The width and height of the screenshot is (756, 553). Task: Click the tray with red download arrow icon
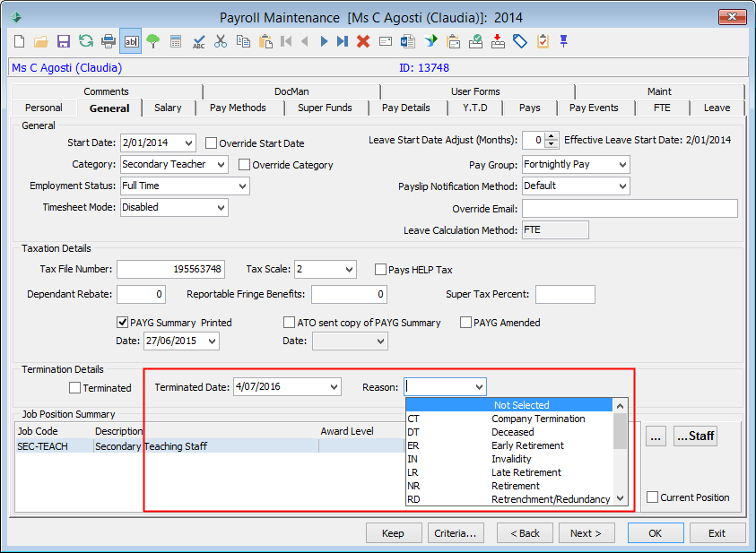click(x=498, y=41)
